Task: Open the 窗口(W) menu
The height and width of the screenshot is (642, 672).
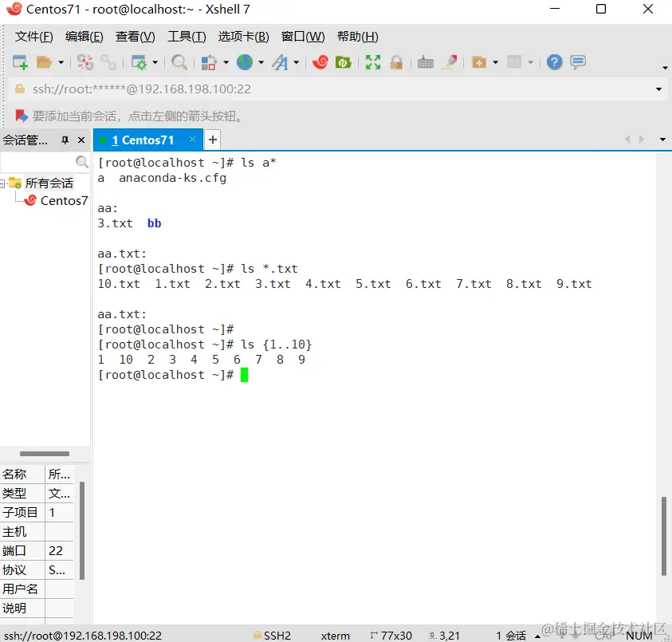Action: (x=303, y=37)
